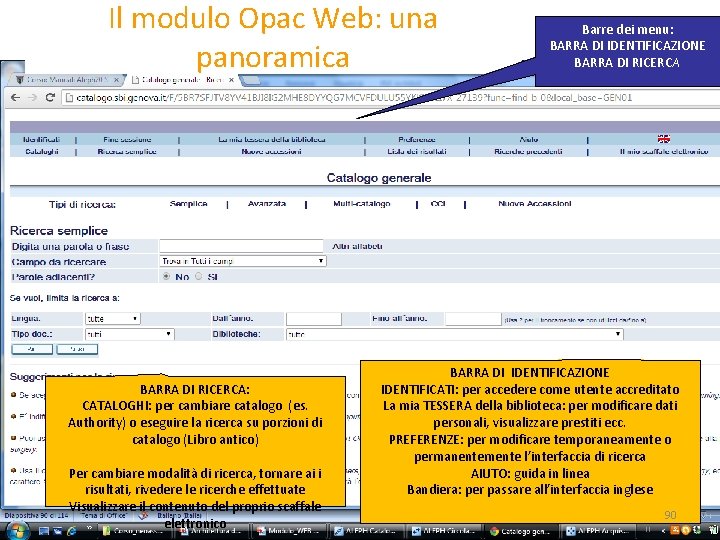The image size is (720, 540).
Task: Select Semplice search type
Action: coord(188,203)
